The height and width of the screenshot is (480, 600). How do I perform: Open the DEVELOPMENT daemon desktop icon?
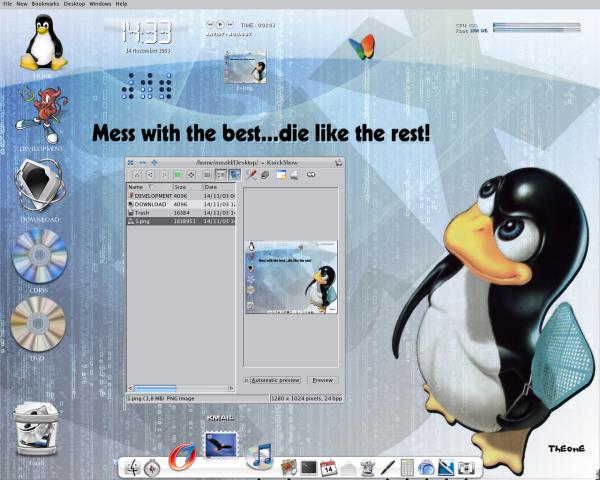pos(42,114)
